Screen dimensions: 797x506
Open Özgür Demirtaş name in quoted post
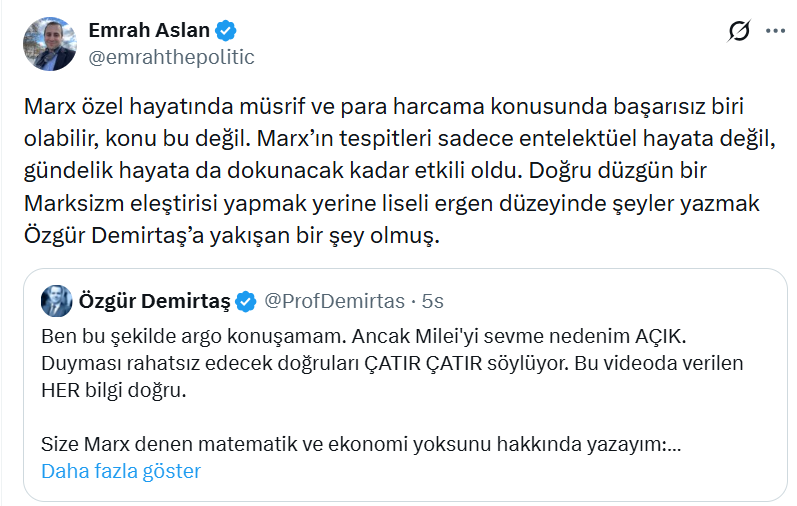point(154,300)
